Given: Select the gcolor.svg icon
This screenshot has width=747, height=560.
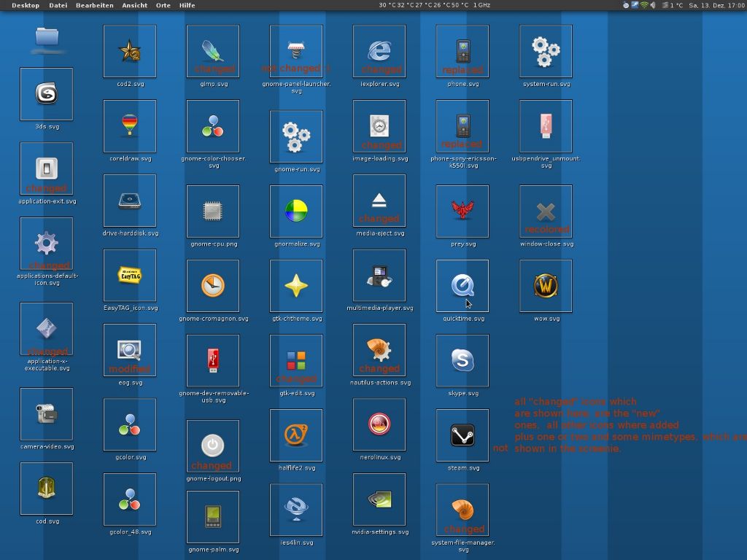Looking at the screenshot, I should point(130,425).
